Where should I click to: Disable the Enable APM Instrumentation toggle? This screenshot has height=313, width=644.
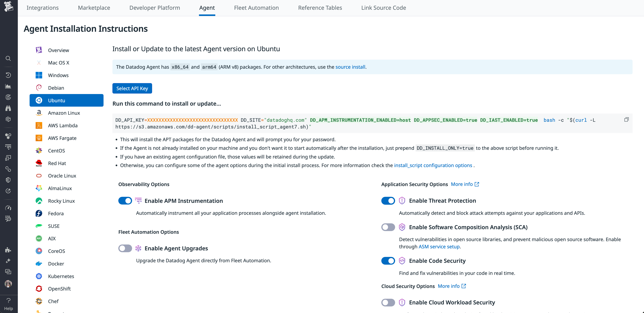(125, 201)
